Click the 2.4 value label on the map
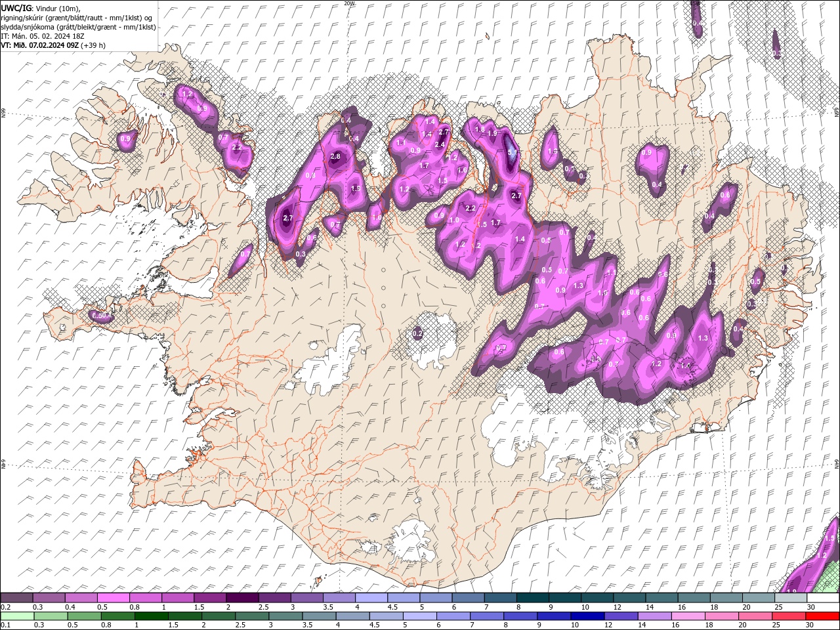Screen dimensions: 840x630 click(440, 145)
